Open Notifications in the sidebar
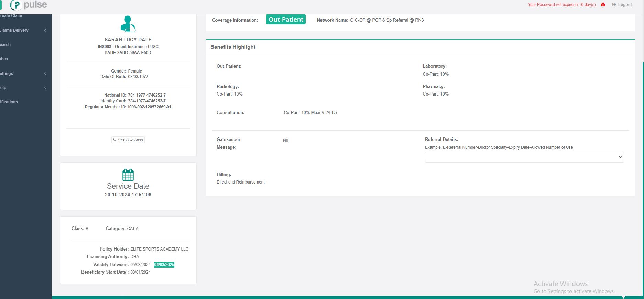This screenshot has height=299, width=644. [x=9, y=102]
